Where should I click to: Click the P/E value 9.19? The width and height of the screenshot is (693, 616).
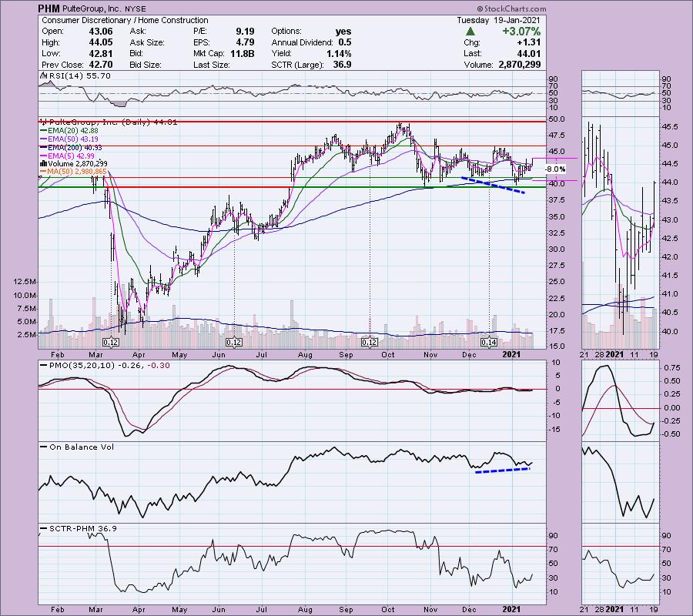click(245, 32)
